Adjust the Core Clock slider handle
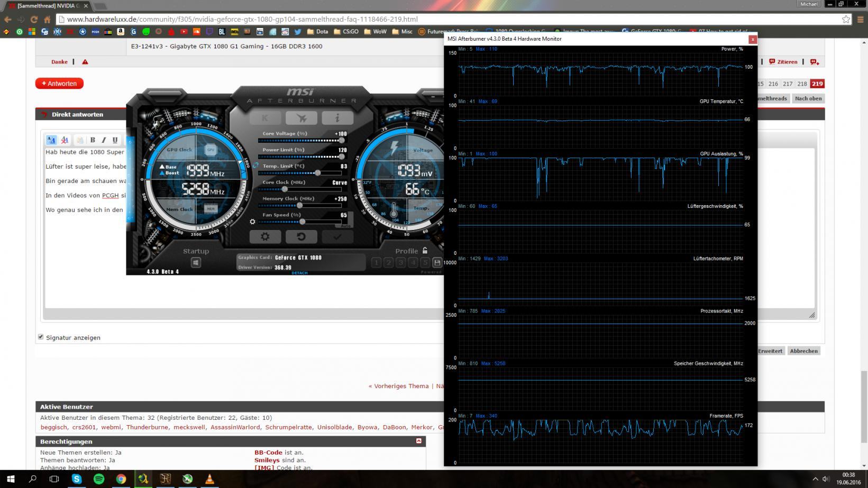 (x=285, y=189)
